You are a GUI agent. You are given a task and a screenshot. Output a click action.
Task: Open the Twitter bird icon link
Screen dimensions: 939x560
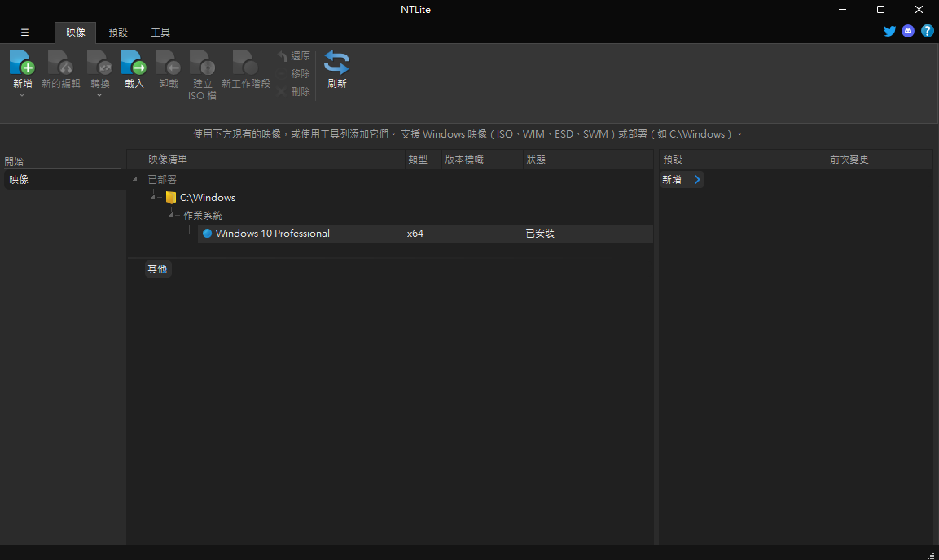889,32
